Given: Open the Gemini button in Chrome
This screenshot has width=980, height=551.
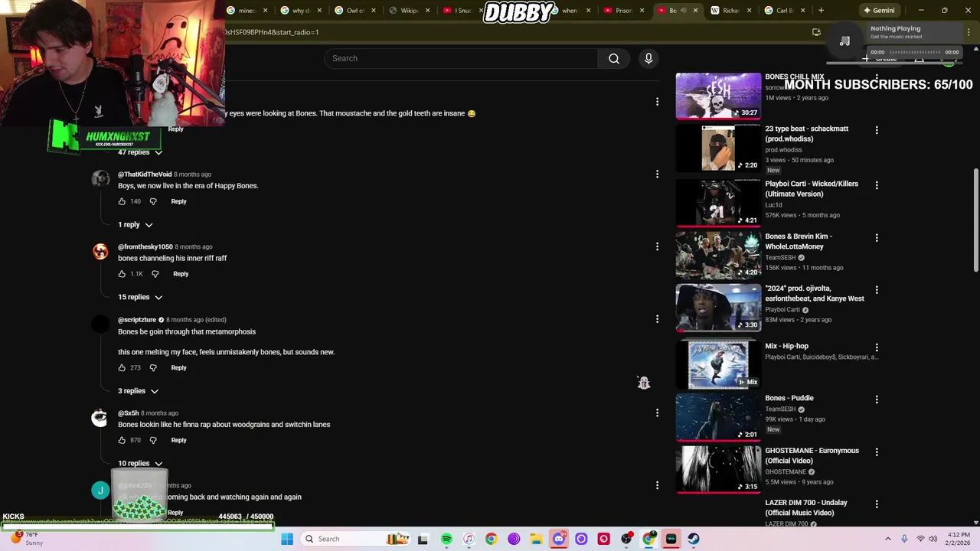Looking at the screenshot, I should [x=878, y=11].
